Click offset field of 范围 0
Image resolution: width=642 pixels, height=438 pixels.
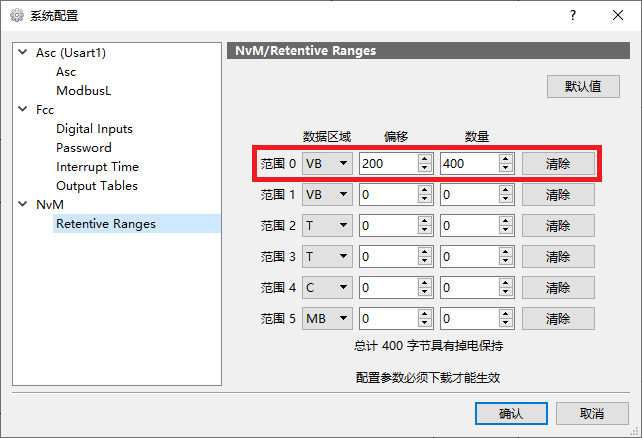[387, 163]
